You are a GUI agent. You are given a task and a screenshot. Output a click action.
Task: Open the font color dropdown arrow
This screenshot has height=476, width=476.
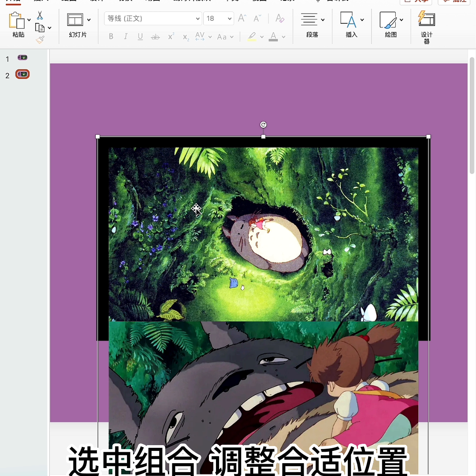[283, 37]
